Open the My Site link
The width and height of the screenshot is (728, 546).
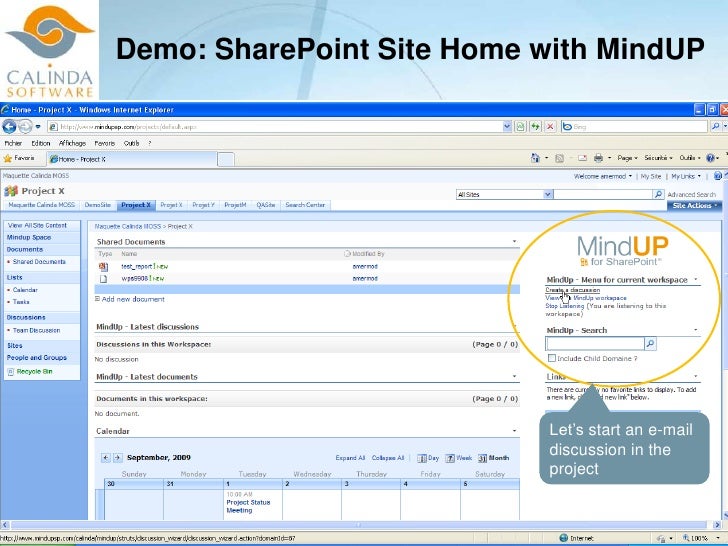coord(650,176)
